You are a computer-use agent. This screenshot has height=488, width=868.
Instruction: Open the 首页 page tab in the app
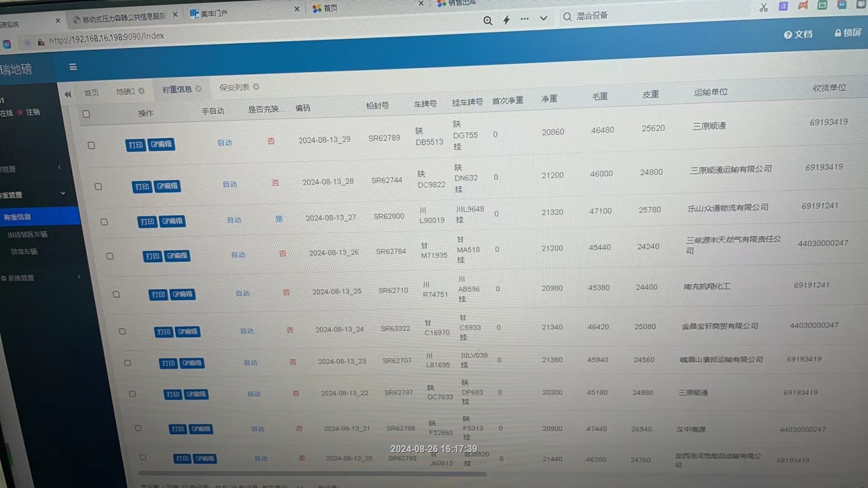pyautogui.click(x=91, y=93)
